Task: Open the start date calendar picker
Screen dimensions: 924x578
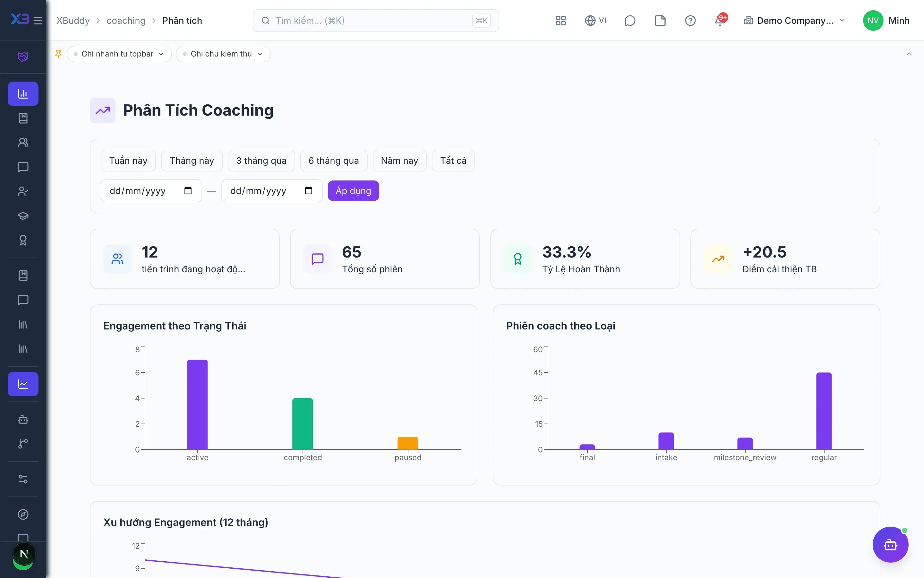Action: 188,190
